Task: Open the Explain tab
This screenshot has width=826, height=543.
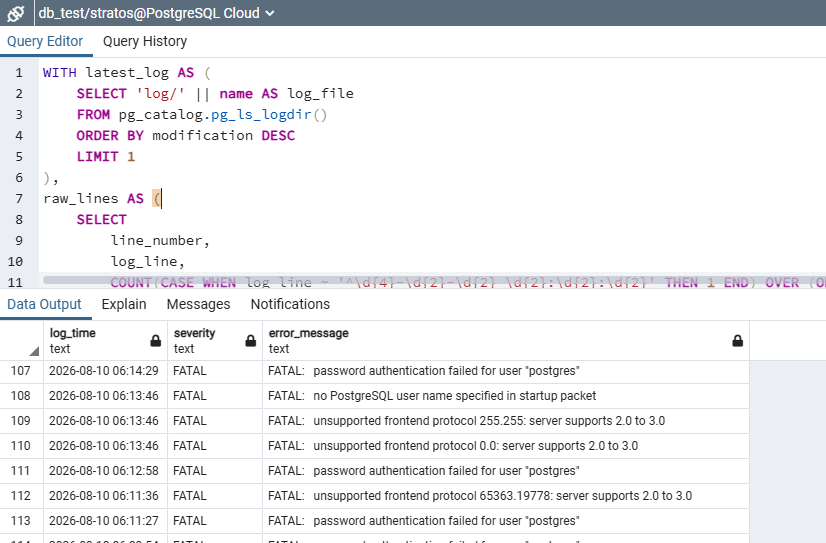Action: [124, 304]
